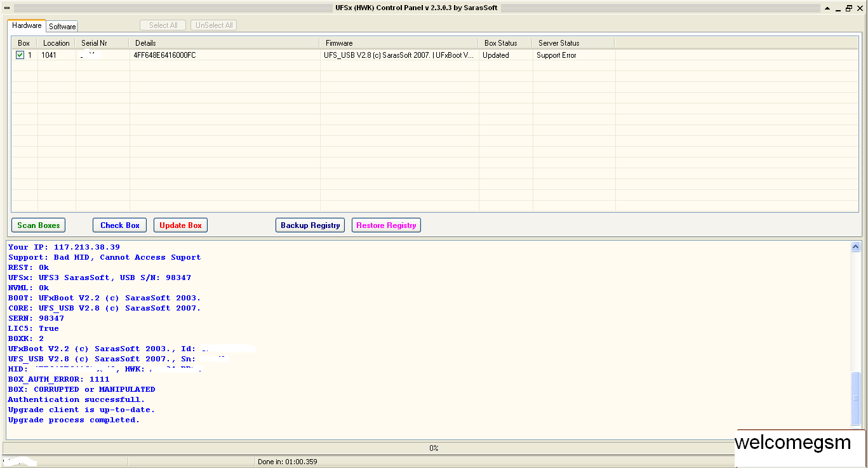This screenshot has height=468, width=868.
Task: Click log line 'REST: Ok'
Action: 29,267
